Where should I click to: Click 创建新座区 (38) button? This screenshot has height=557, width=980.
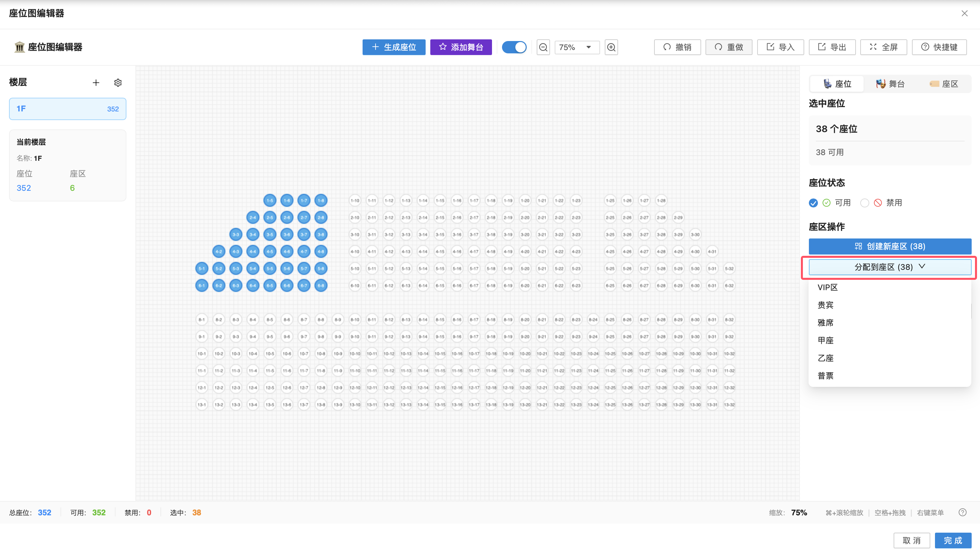pos(890,246)
